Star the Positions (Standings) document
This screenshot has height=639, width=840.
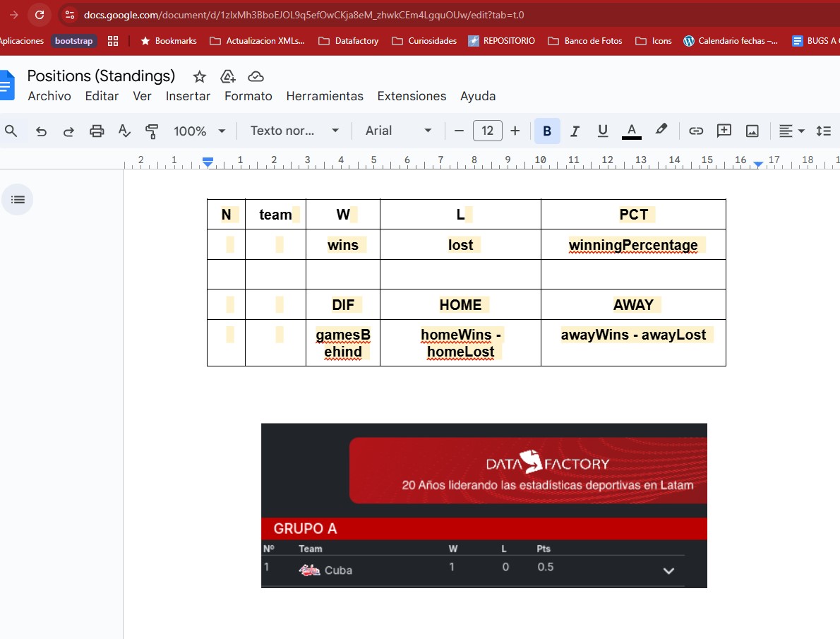200,76
